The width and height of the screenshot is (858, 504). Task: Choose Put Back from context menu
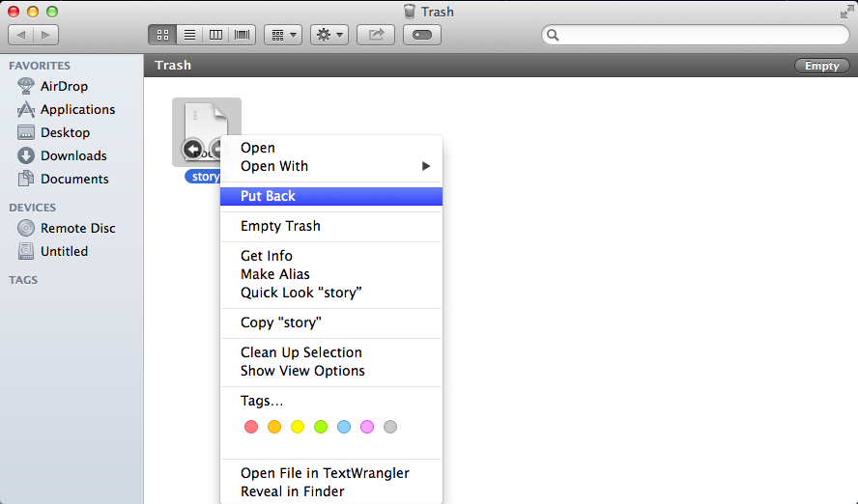point(269,196)
